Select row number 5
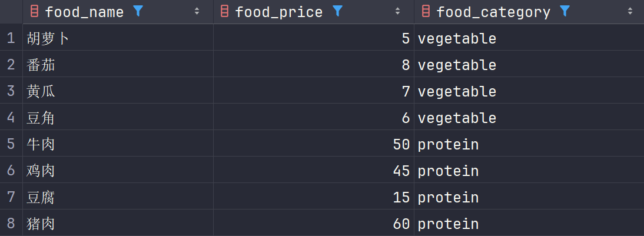 click(11, 144)
